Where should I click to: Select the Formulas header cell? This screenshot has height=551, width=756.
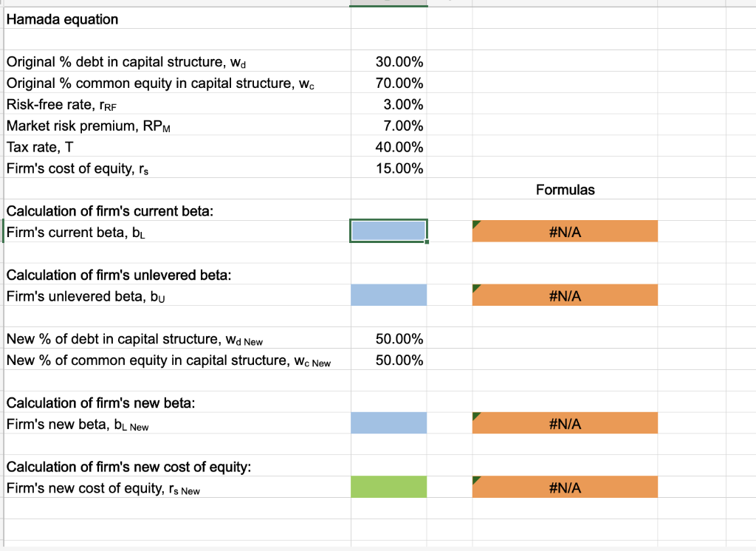point(565,190)
